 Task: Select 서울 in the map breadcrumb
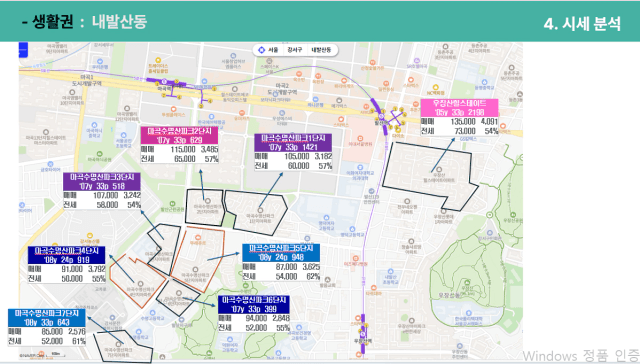[273, 50]
